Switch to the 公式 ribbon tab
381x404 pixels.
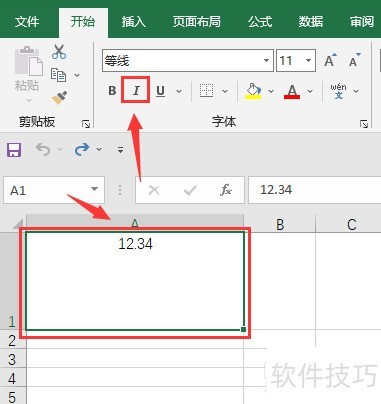click(260, 22)
